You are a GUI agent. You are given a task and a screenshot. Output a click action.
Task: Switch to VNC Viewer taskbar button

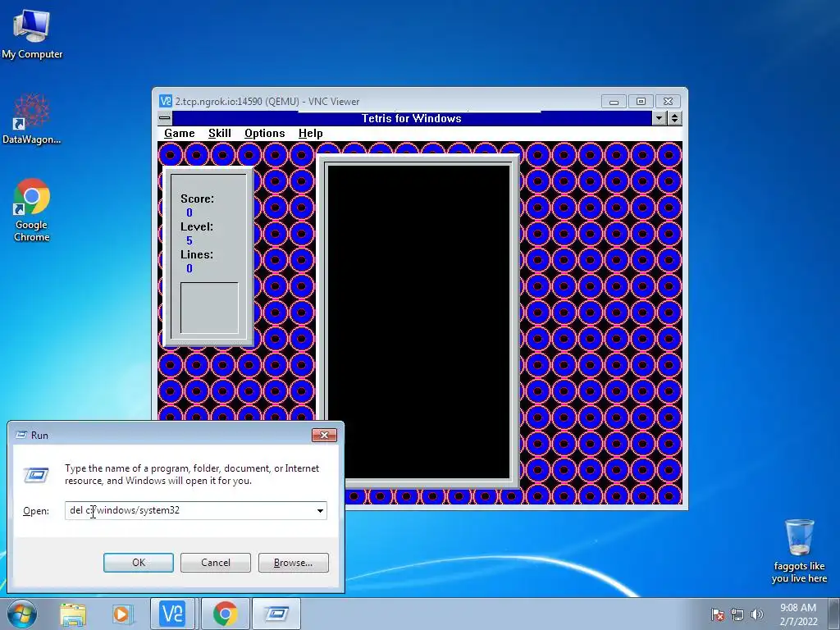[173, 614]
